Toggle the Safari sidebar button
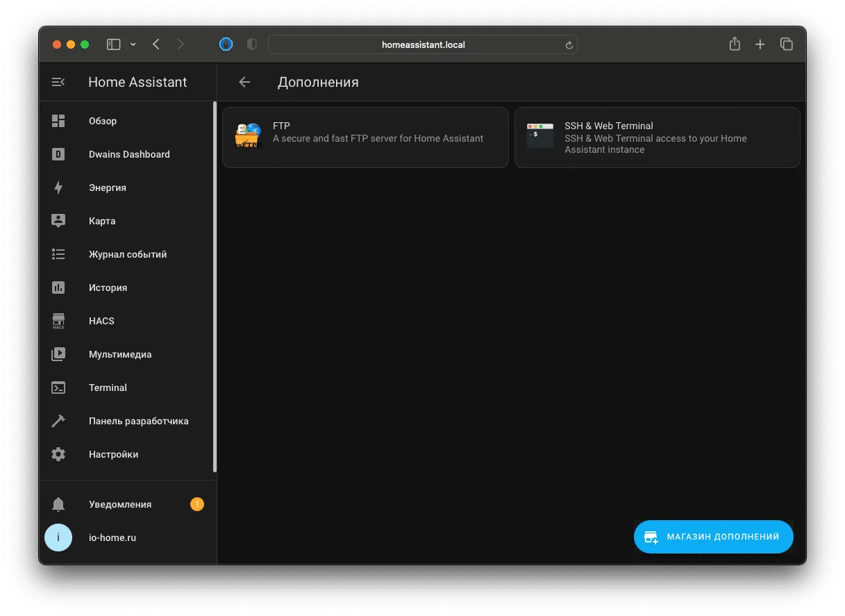845x616 pixels. pos(113,44)
